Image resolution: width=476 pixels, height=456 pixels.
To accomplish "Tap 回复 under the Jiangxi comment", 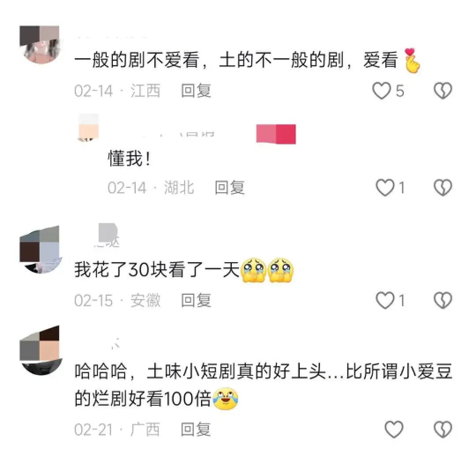I will tap(196, 91).
